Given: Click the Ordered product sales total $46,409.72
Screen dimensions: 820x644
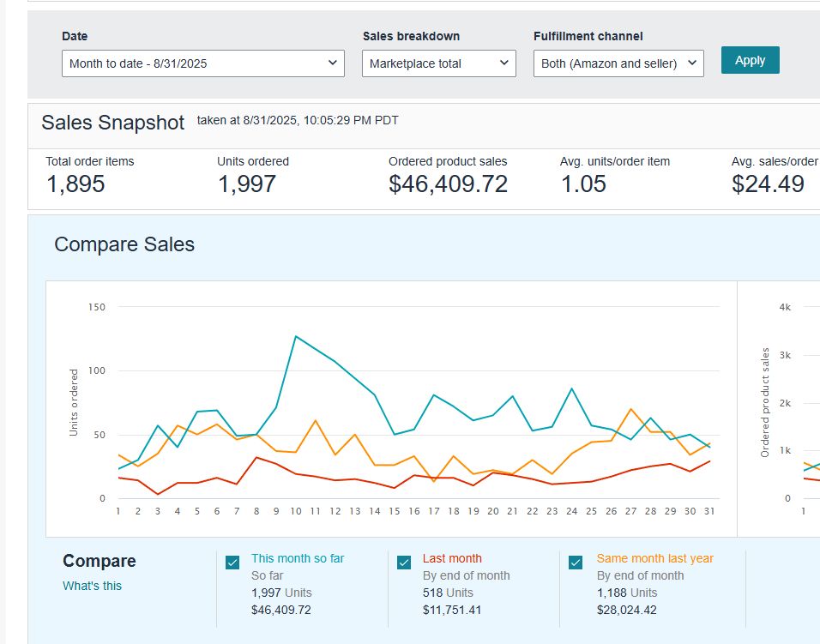Looking at the screenshot, I should pos(448,184).
